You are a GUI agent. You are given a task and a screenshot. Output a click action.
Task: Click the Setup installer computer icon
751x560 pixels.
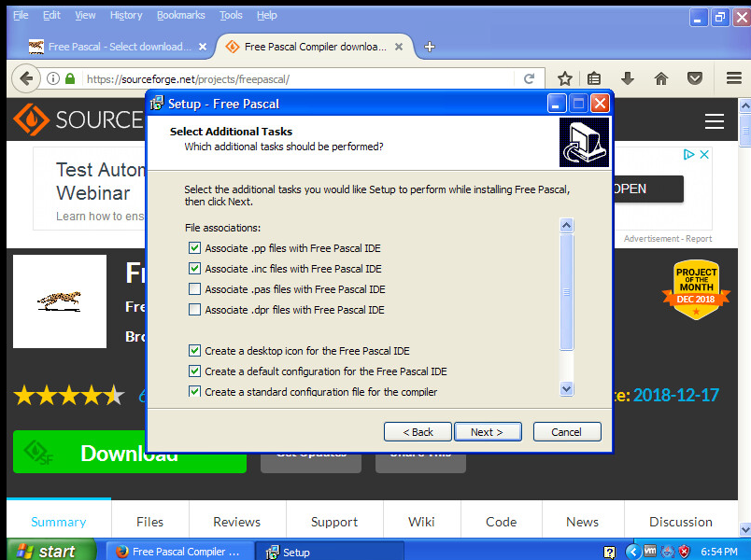point(584,142)
